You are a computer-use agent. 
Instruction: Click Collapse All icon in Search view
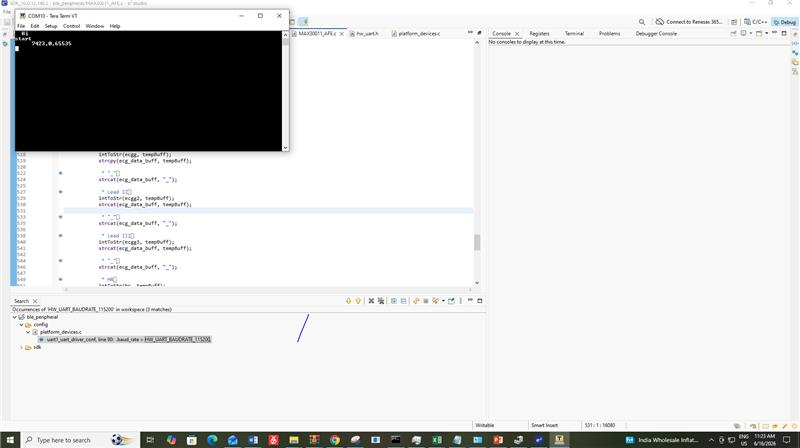pyautogui.click(x=404, y=301)
